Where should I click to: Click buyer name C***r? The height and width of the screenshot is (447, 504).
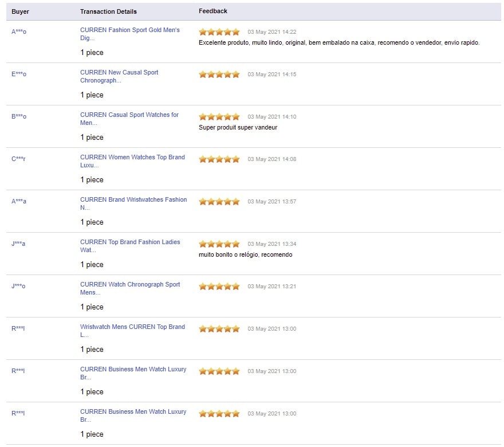[x=18, y=159]
